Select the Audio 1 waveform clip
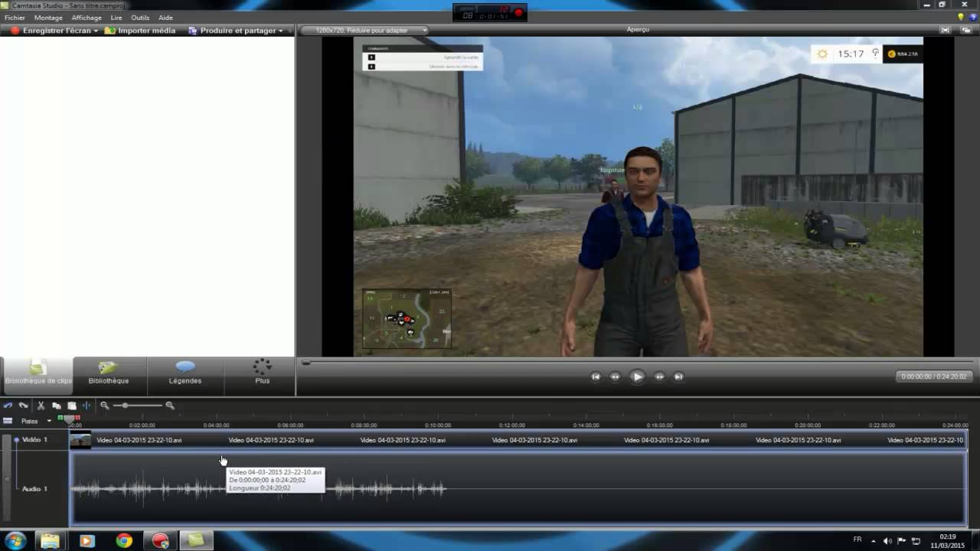 [518, 488]
